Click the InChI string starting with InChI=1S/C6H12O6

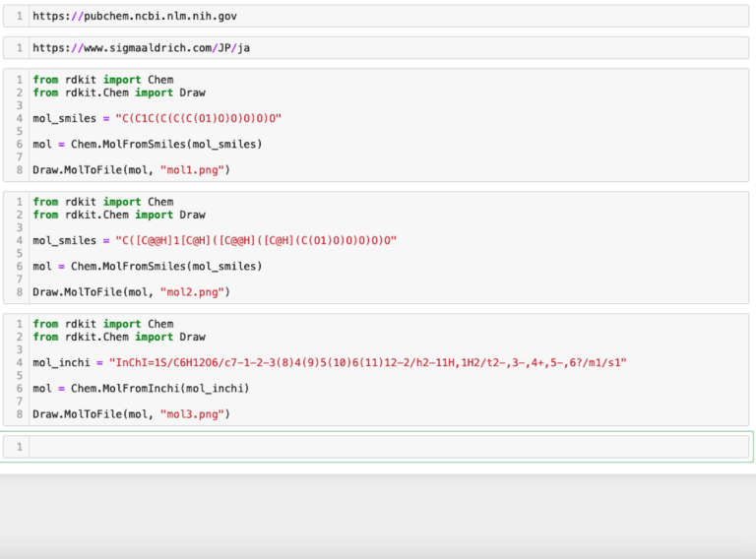tap(367, 362)
